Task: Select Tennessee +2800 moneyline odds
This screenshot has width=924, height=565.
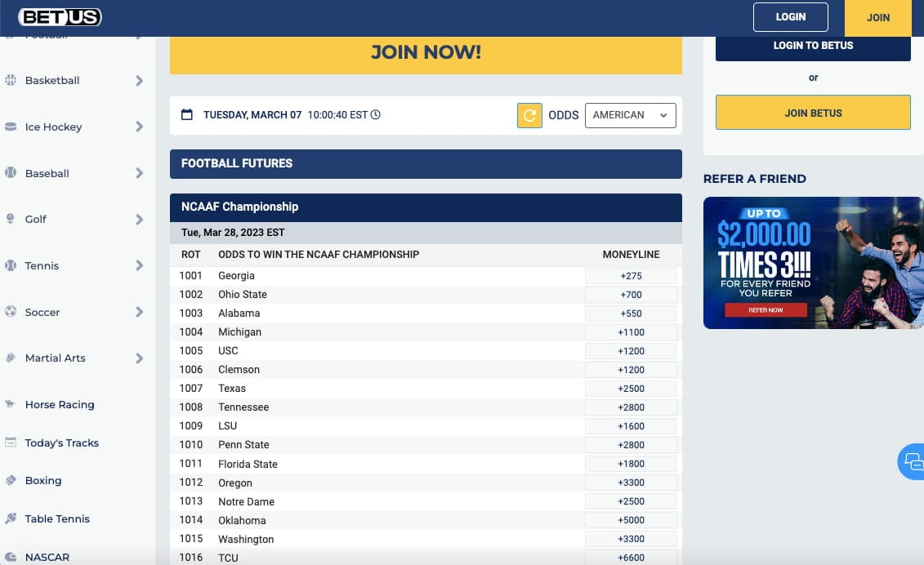Action: coord(631,407)
